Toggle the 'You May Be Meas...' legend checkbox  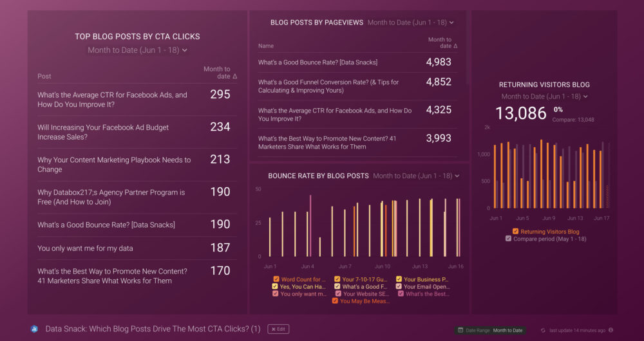click(335, 300)
